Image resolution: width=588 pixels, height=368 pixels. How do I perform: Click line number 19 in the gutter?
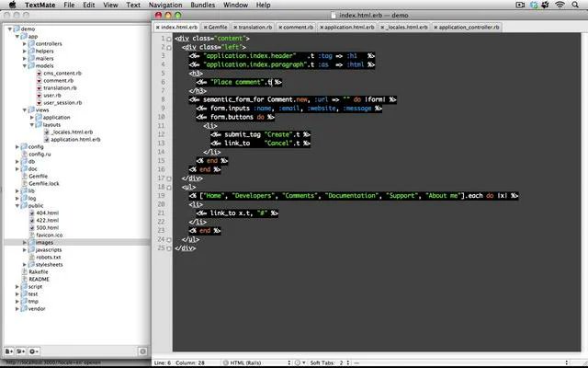coord(161,196)
